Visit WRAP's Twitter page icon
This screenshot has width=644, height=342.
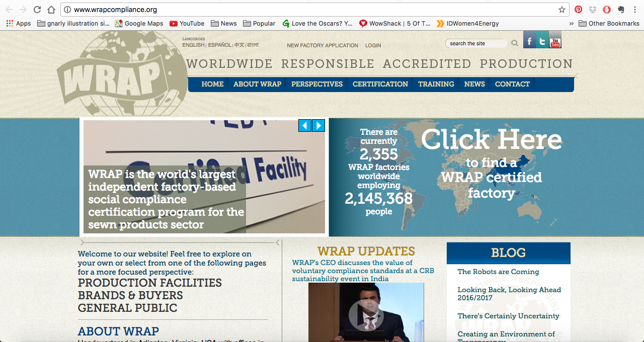(542, 39)
